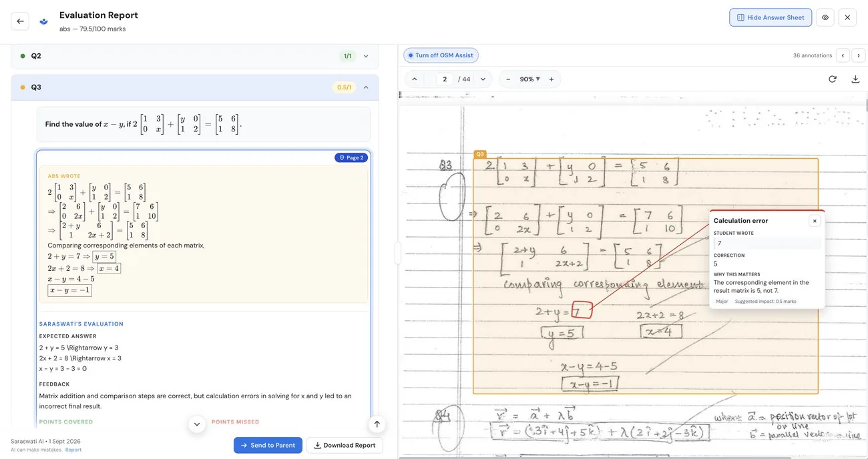The height and width of the screenshot is (459, 868).
Task: Jump to the previous page with up chevron
Action: coord(415,79)
